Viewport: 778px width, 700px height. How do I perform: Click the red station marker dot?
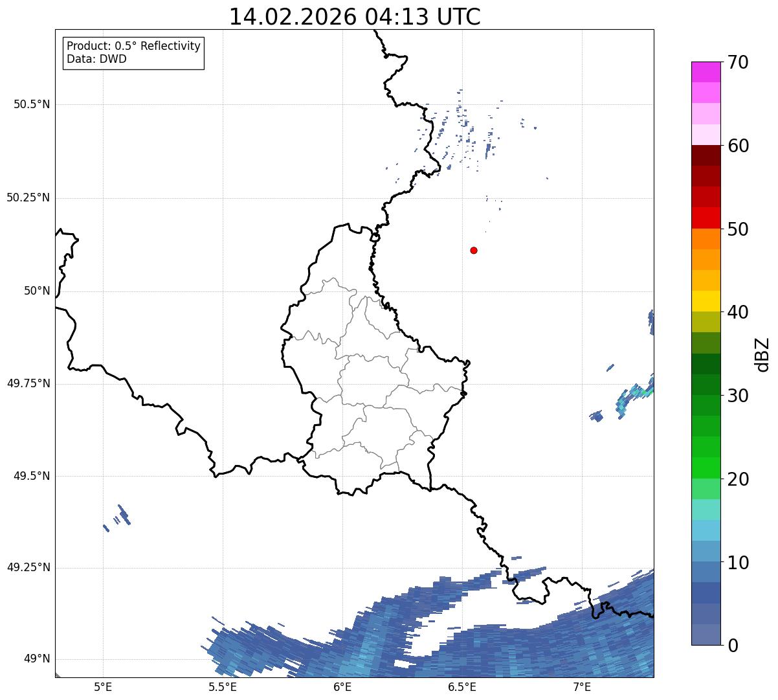474,250
